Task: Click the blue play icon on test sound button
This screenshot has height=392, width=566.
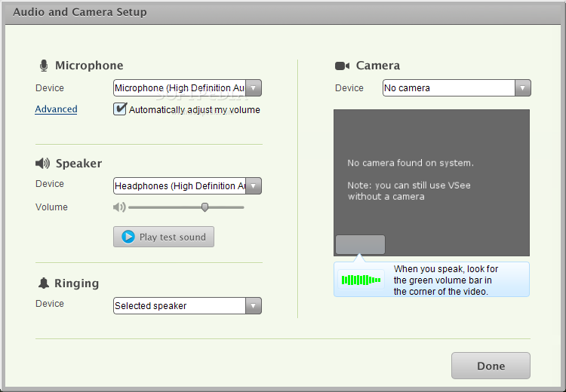Action: (128, 237)
